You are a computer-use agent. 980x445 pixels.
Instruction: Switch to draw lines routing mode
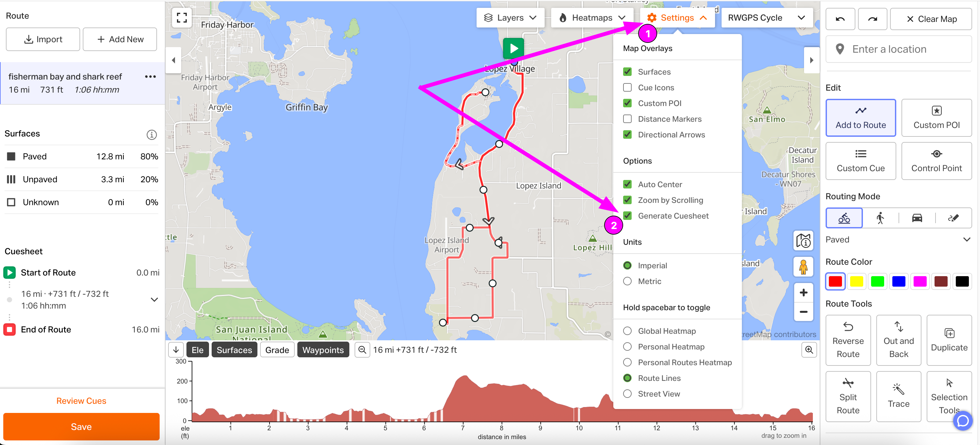(954, 218)
